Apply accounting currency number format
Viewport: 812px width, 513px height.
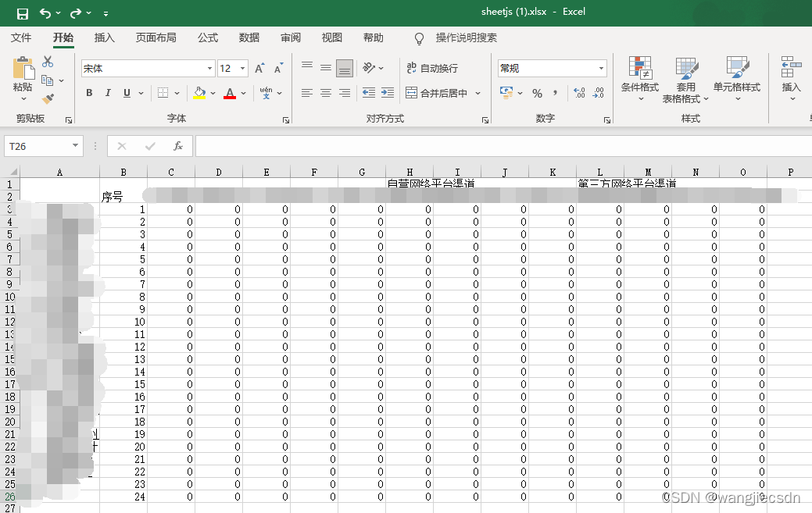tap(506, 93)
